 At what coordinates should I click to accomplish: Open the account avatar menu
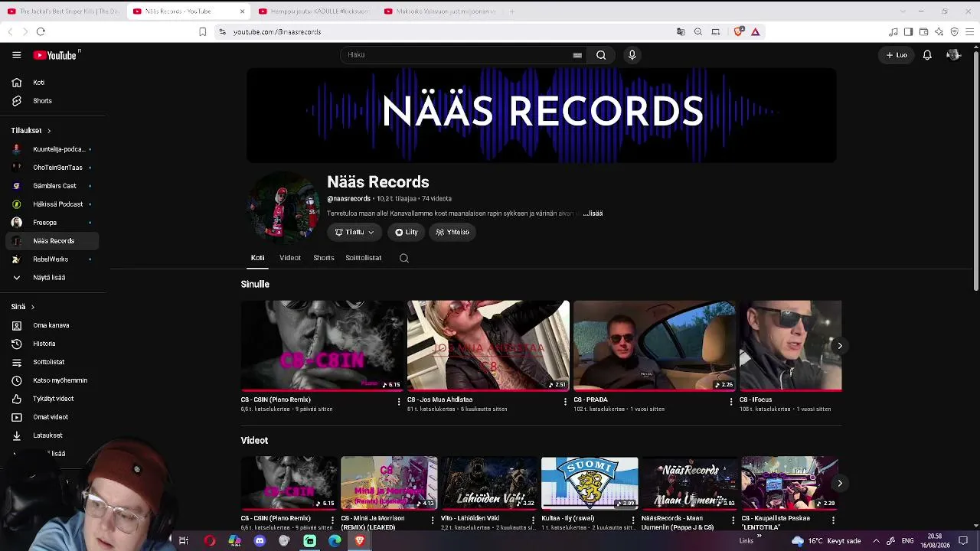pos(953,55)
